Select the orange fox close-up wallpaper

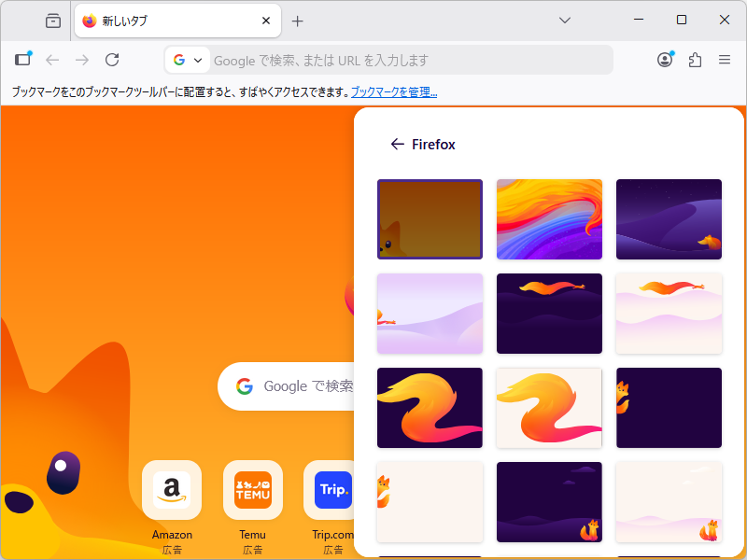pos(430,219)
